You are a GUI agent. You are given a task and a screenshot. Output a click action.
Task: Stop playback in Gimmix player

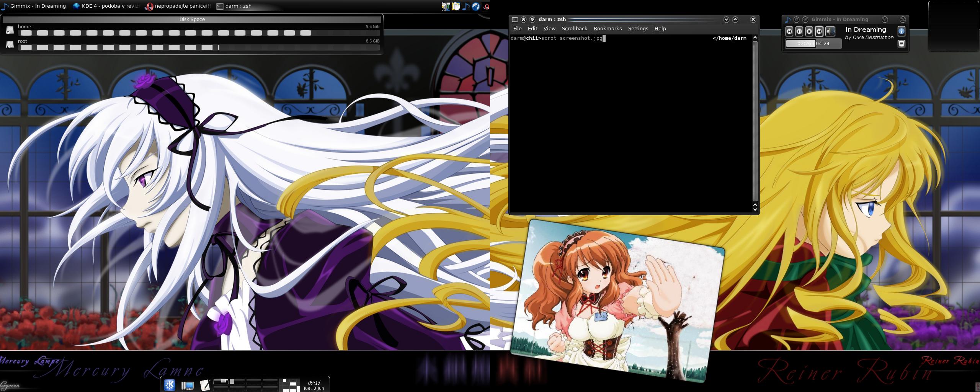click(x=809, y=31)
